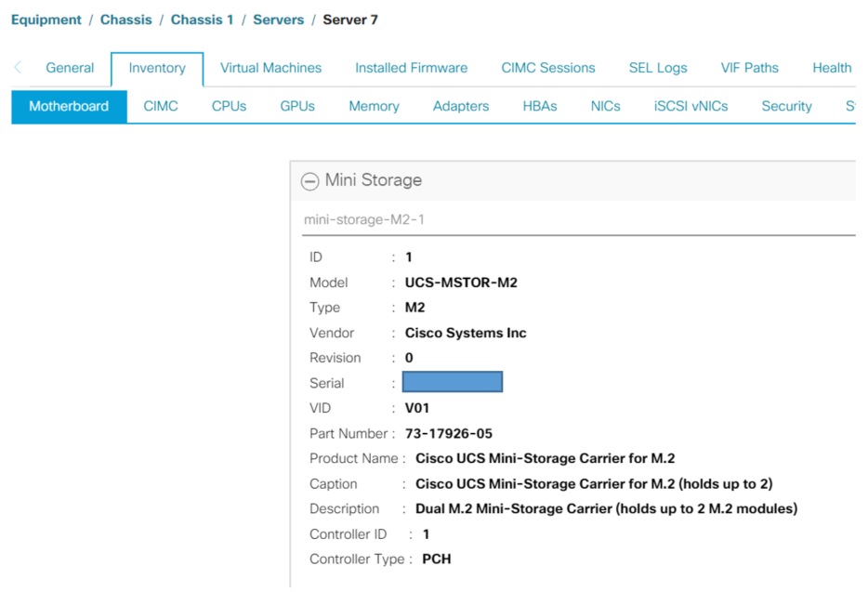The width and height of the screenshot is (868, 592).
Task: Open the CPUs subtab
Action: [229, 106]
